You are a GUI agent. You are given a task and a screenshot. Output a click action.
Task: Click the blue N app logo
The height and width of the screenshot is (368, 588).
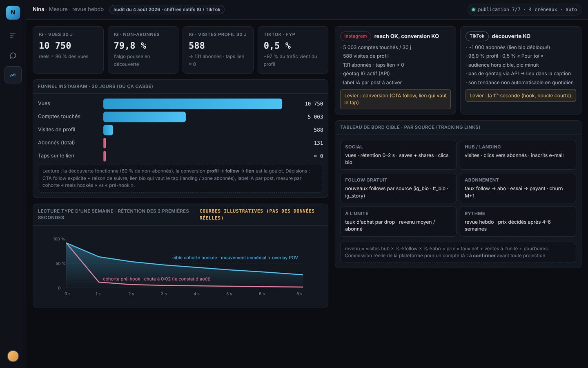point(13,13)
